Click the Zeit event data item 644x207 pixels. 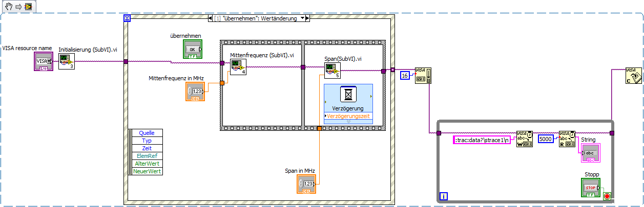[x=147, y=148]
